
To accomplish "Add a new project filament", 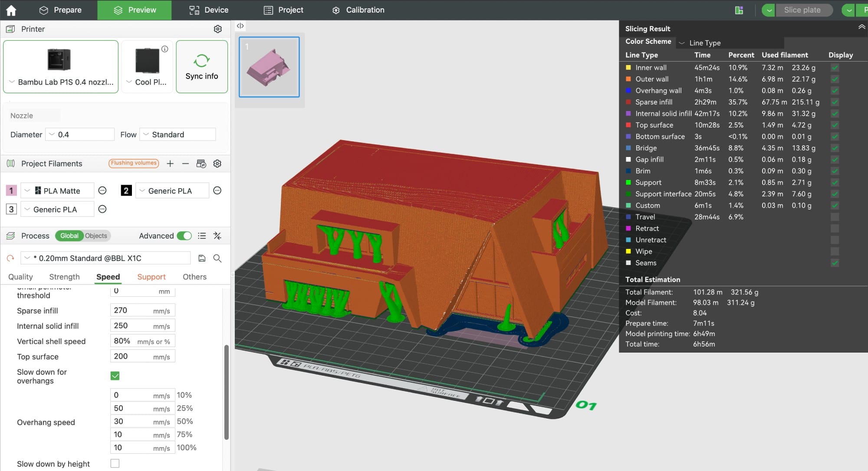I will 170,164.
